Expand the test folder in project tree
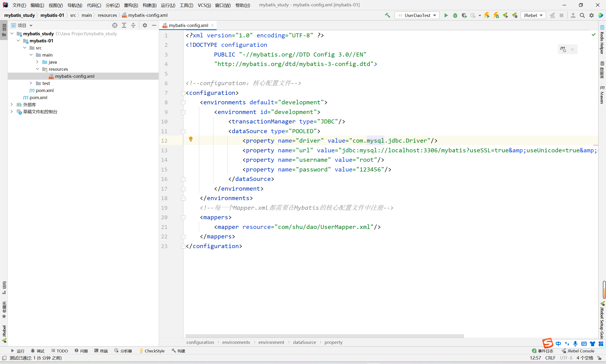 [x=31, y=83]
